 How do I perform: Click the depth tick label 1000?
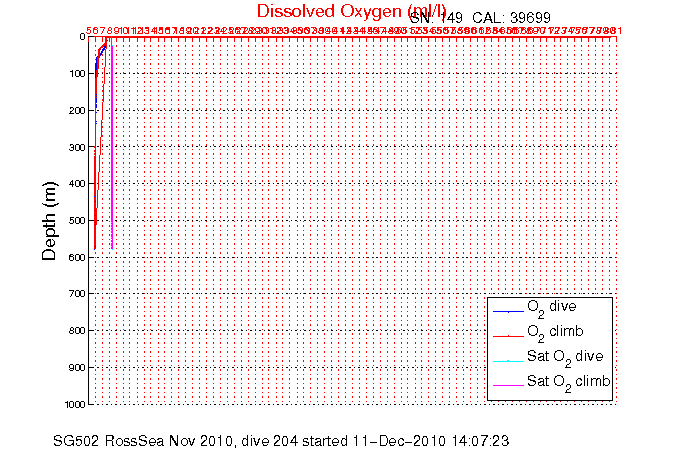[75, 404]
